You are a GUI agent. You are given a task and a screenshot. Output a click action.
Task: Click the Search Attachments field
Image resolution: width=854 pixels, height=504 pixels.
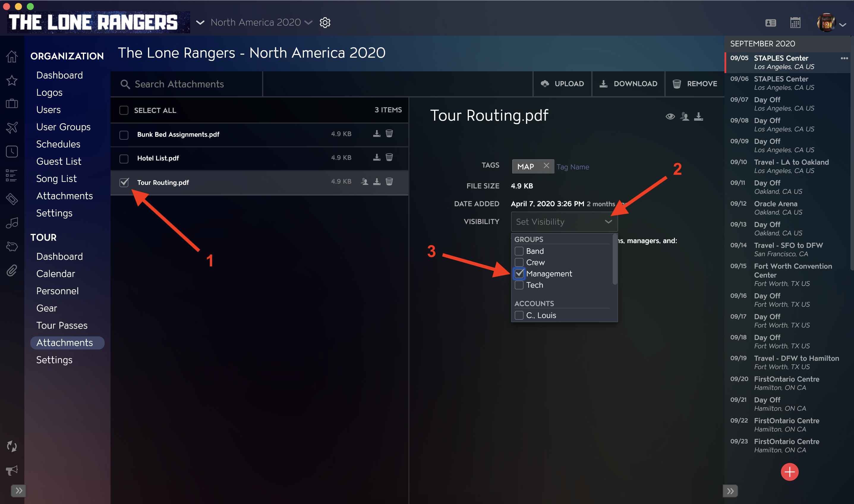(x=187, y=84)
